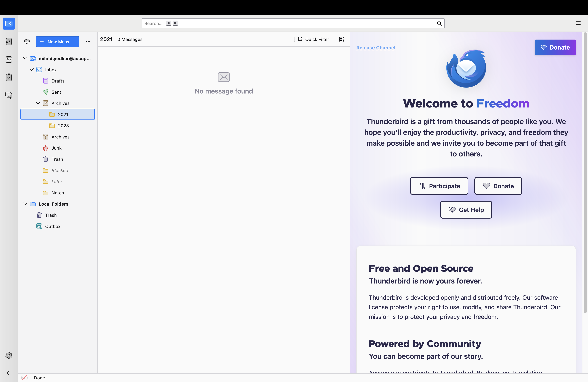Open folder pane options menu

click(x=88, y=42)
